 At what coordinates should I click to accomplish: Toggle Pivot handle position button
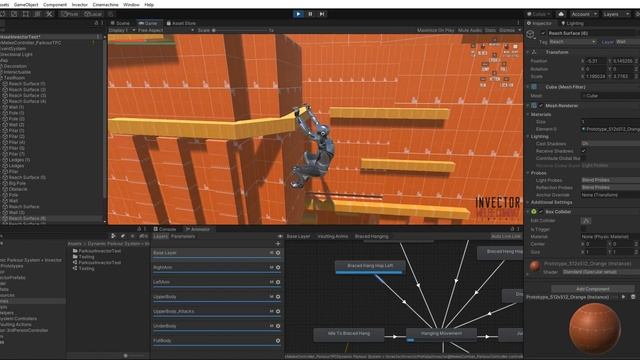coord(70,14)
